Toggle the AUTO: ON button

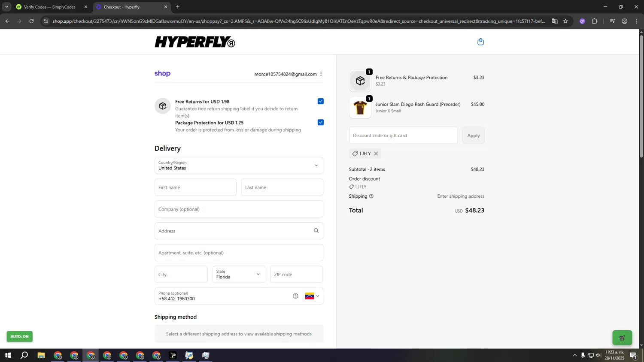coord(19,337)
